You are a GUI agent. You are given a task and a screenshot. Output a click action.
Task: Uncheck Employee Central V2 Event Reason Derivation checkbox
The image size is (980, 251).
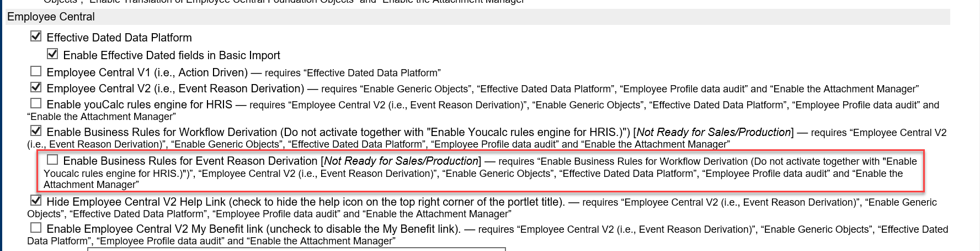36,87
